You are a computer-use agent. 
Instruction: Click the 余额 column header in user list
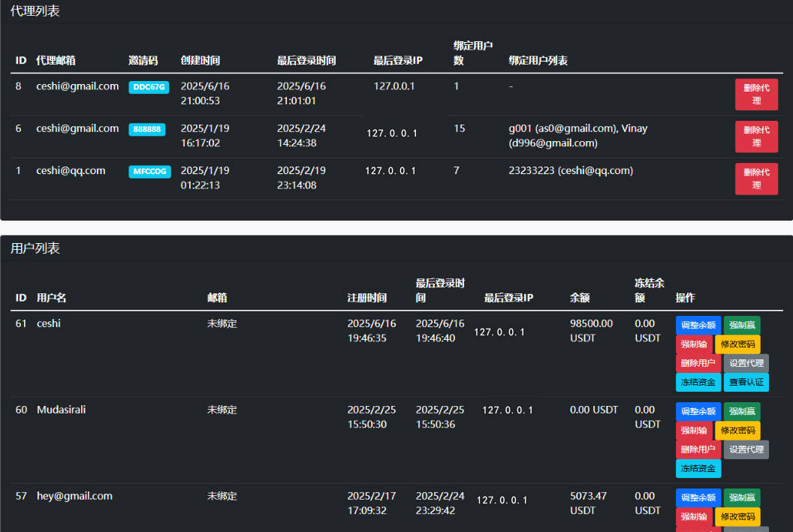pos(579,298)
